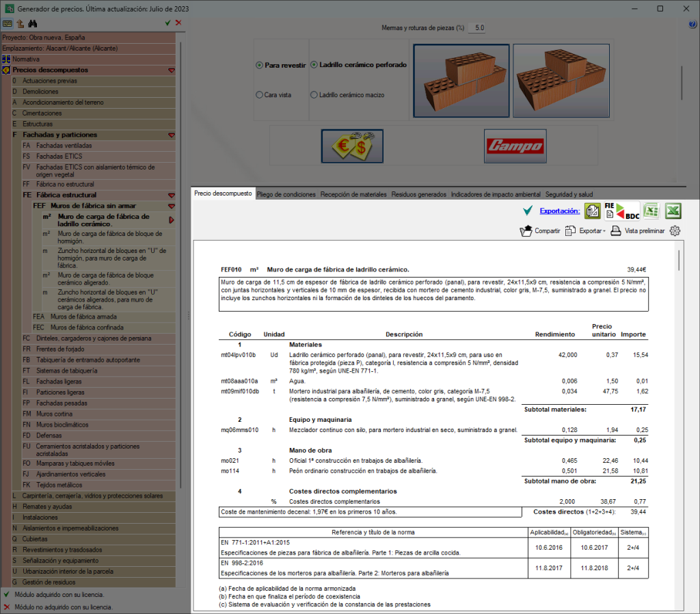Select Emplazamiento: Alacant/Alicante row
700x614 pixels.
coord(88,49)
